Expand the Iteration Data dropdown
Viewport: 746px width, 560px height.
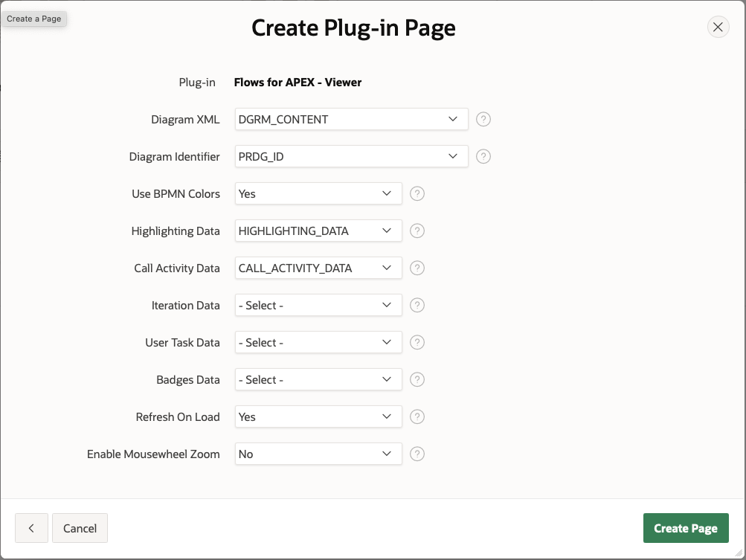pos(318,305)
